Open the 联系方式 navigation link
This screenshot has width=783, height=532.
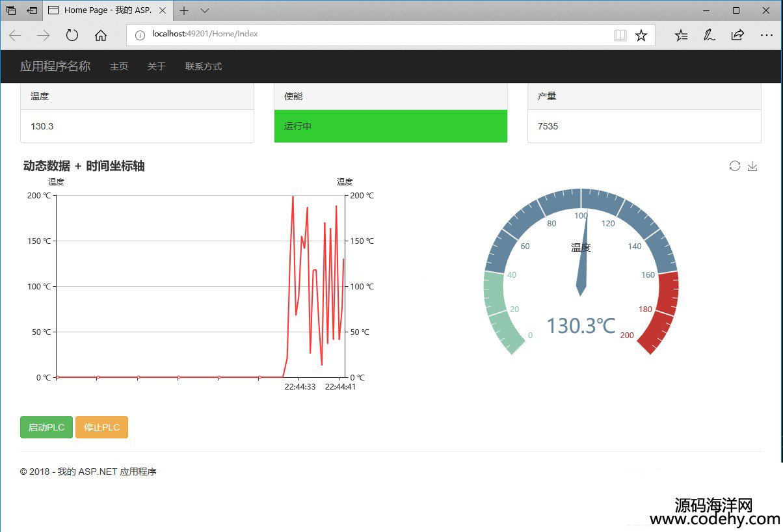click(204, 66)
